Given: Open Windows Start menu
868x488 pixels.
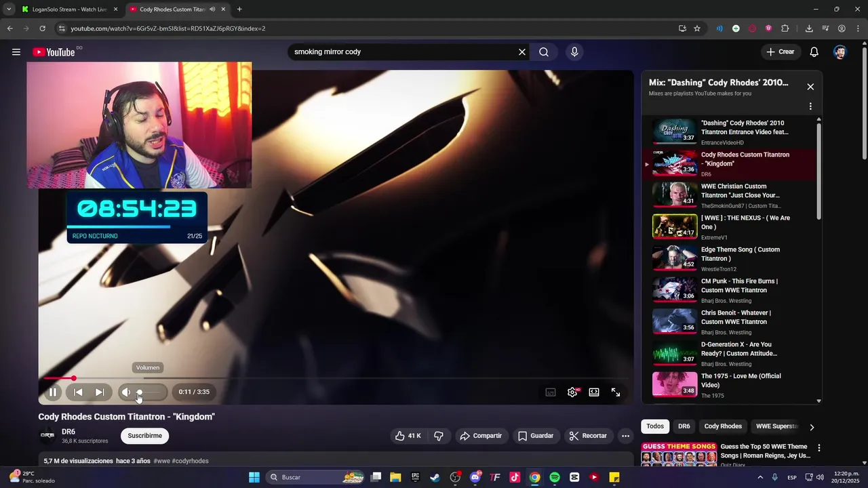Looking at the screenshot, I should tap(254, 477).
